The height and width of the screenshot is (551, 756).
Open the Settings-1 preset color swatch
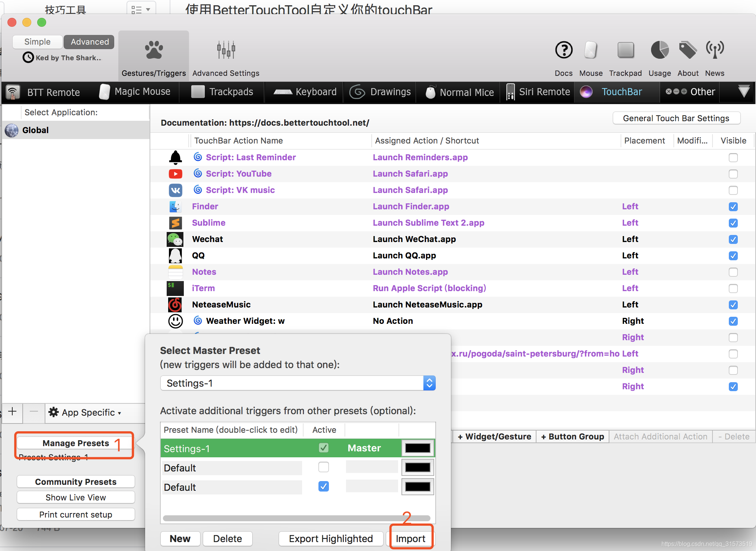point(417,448)
